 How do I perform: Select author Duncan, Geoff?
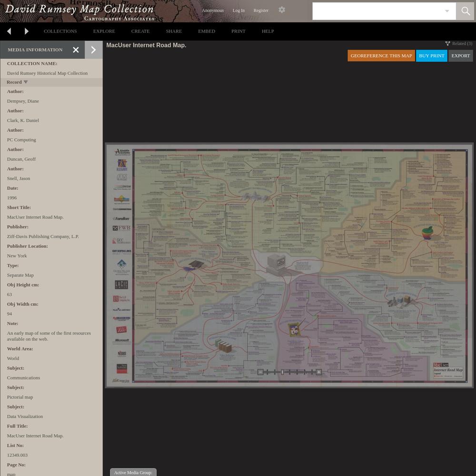pyautogui.click(x=21, y=159)
